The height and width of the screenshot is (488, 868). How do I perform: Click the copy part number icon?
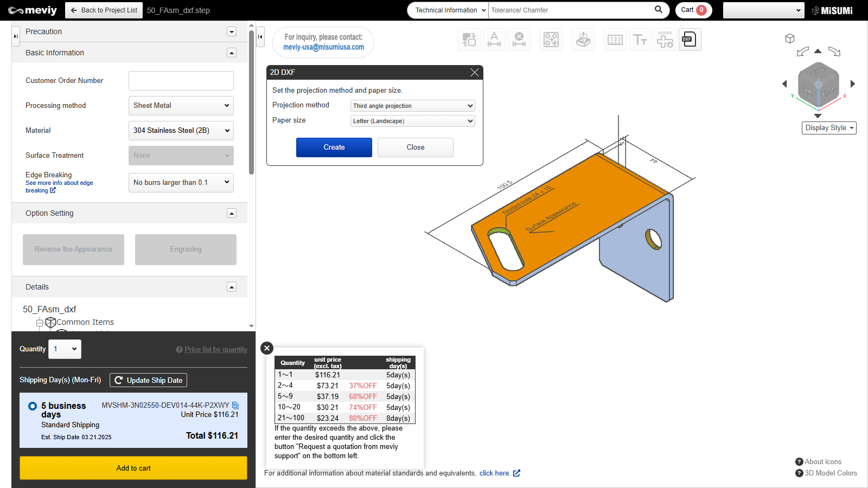click(x=235, y=405)
